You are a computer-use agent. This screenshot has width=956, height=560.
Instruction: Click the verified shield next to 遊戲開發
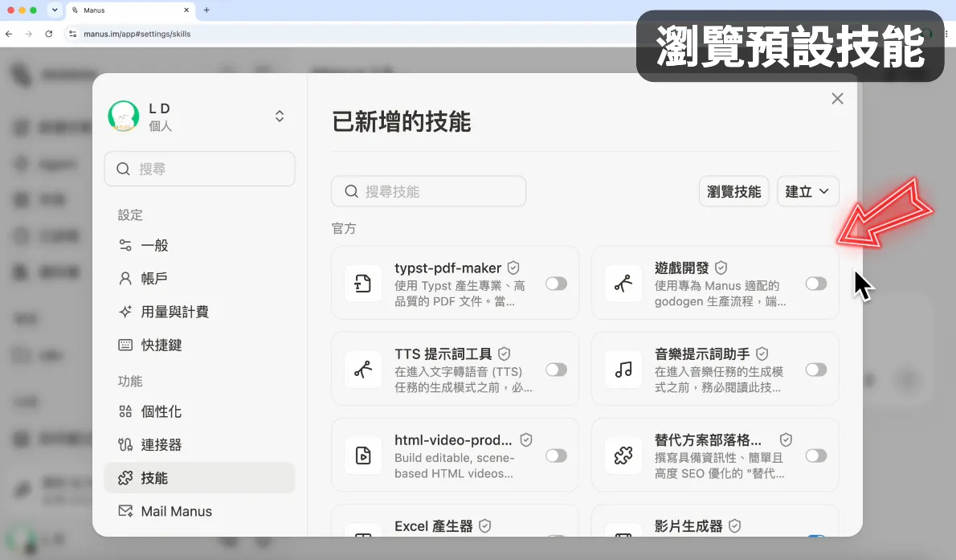[x=721, y=268]
